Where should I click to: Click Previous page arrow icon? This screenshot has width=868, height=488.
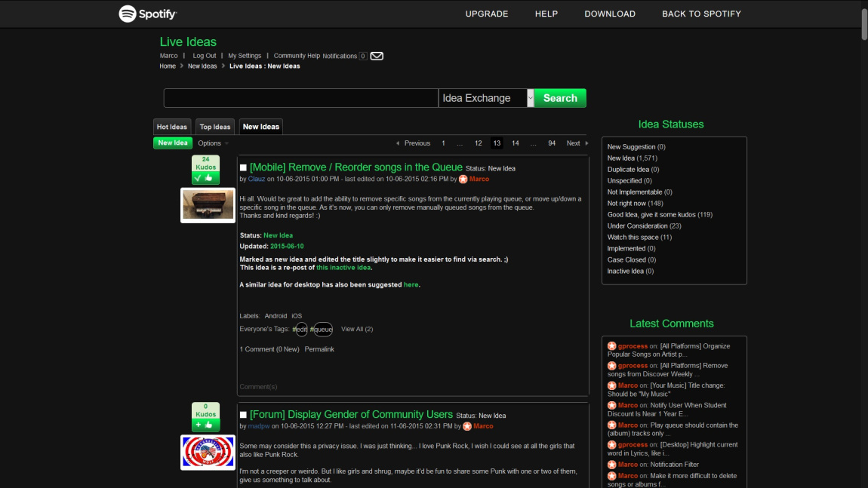pos(398,143)
